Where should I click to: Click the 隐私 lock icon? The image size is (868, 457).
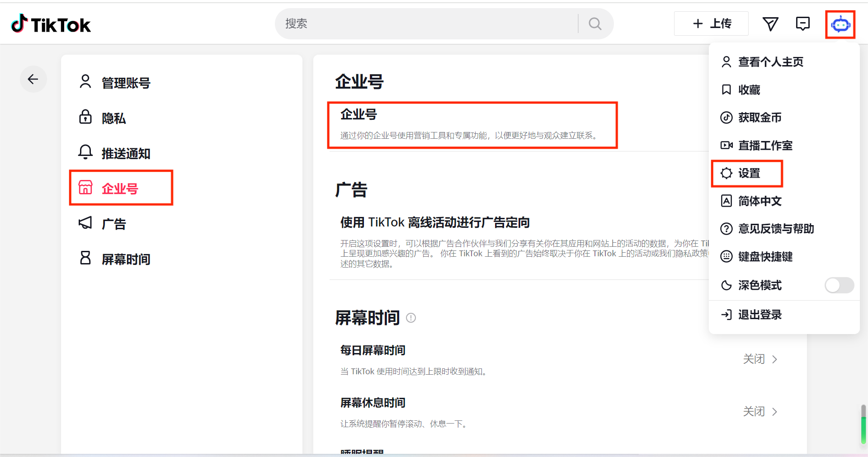[x=85, y=117]
